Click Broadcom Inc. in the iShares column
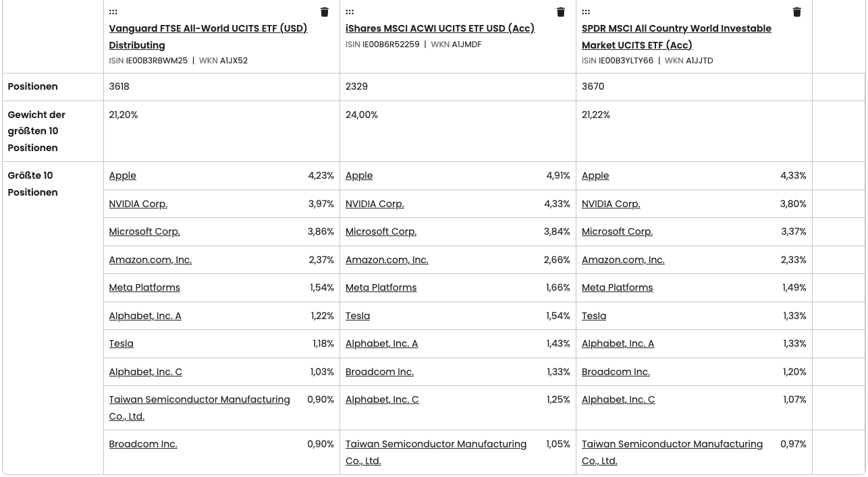Screen dimensions: 868x477 click(379, 372)
